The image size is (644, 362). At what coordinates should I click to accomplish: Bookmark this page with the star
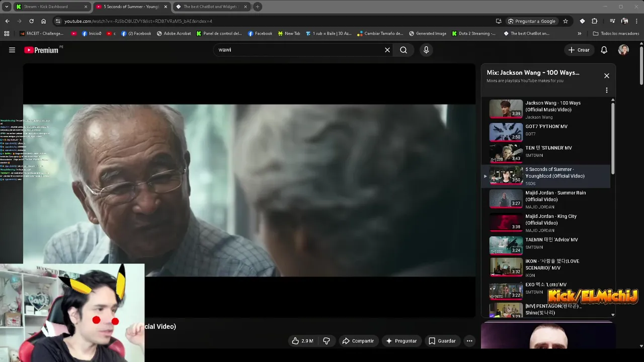click(566, 21)
